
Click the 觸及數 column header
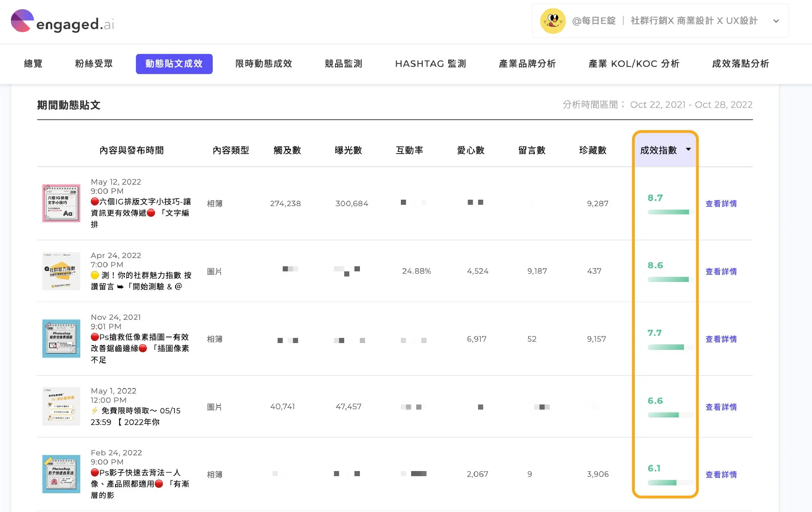[287, 150]
